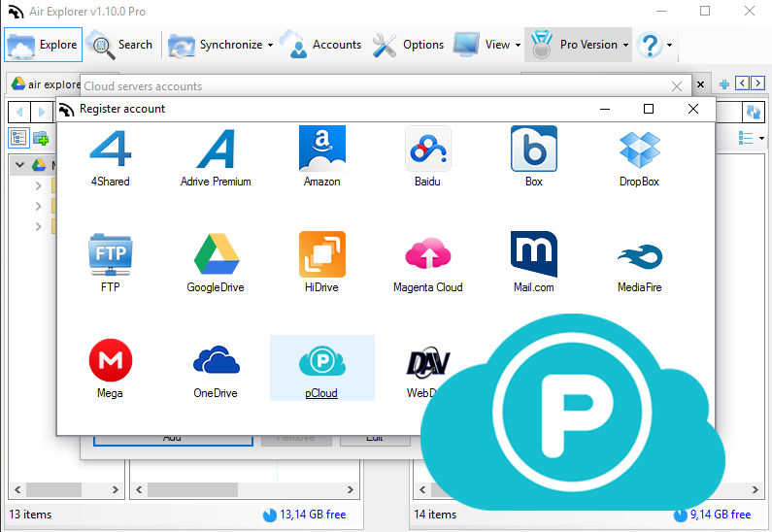Expand the first folder in tree

click(38, 185)
